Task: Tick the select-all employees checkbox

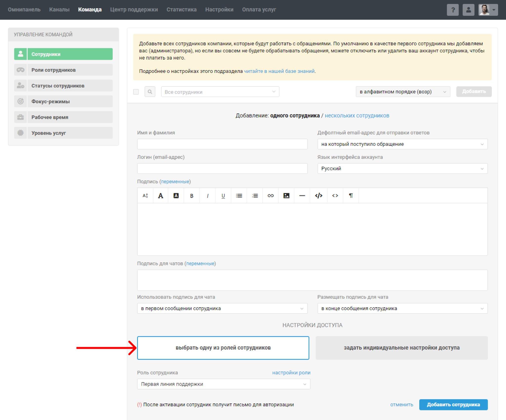Action: (x=136, y=92)
